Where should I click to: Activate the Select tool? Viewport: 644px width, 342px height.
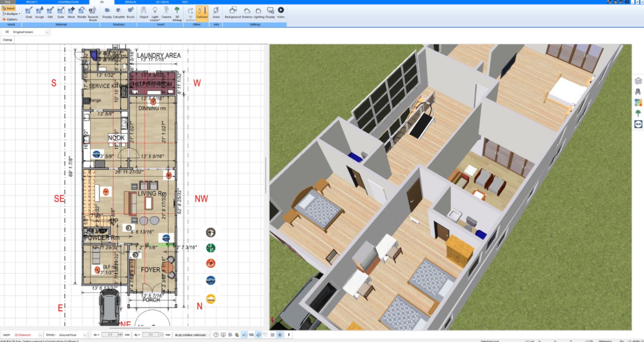pos(9,8)
